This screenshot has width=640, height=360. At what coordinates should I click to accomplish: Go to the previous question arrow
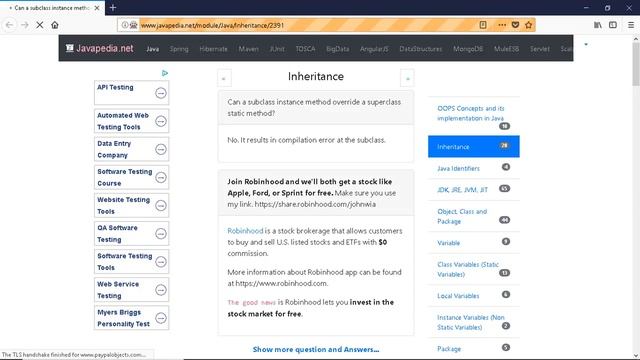pos(224,78)
